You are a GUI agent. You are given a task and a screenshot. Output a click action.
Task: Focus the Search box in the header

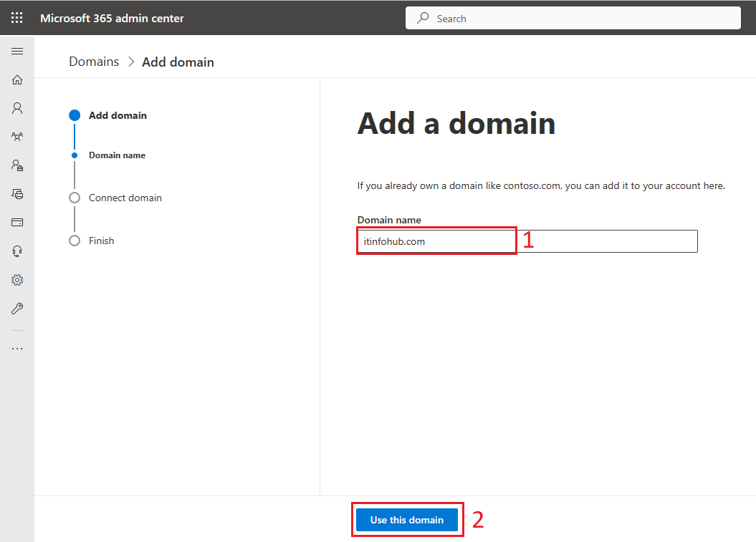[x=573, y=19]
